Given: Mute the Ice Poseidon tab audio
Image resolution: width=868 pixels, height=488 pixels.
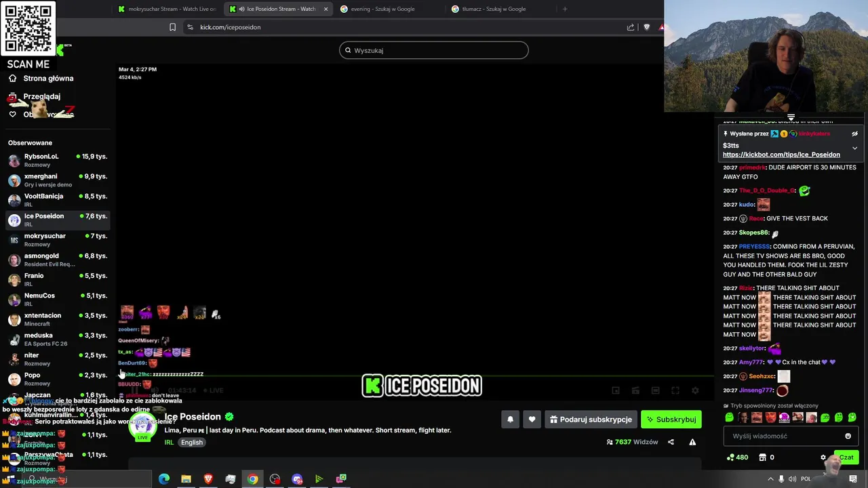Looking at the screenshot, I should point(242,9).
